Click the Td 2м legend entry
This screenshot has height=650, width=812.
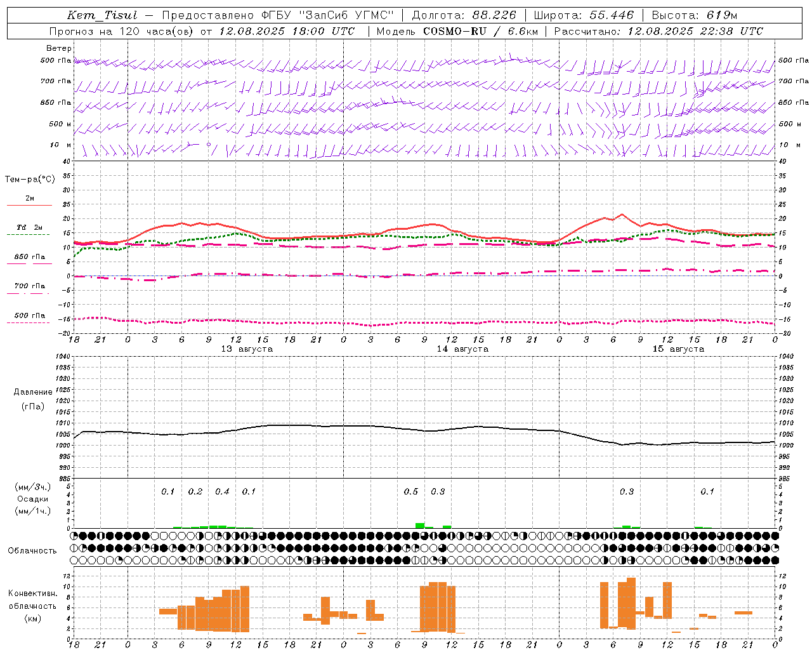(x=30, y=227)
